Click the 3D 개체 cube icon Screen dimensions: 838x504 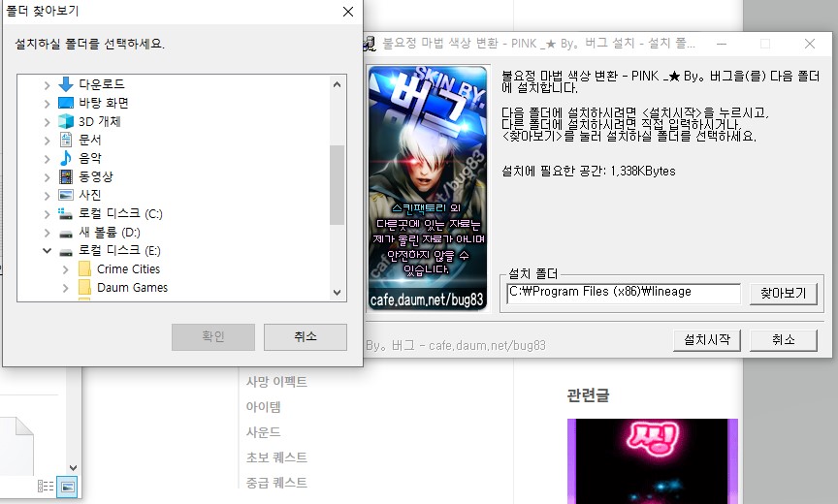click(x=66, y=121)
